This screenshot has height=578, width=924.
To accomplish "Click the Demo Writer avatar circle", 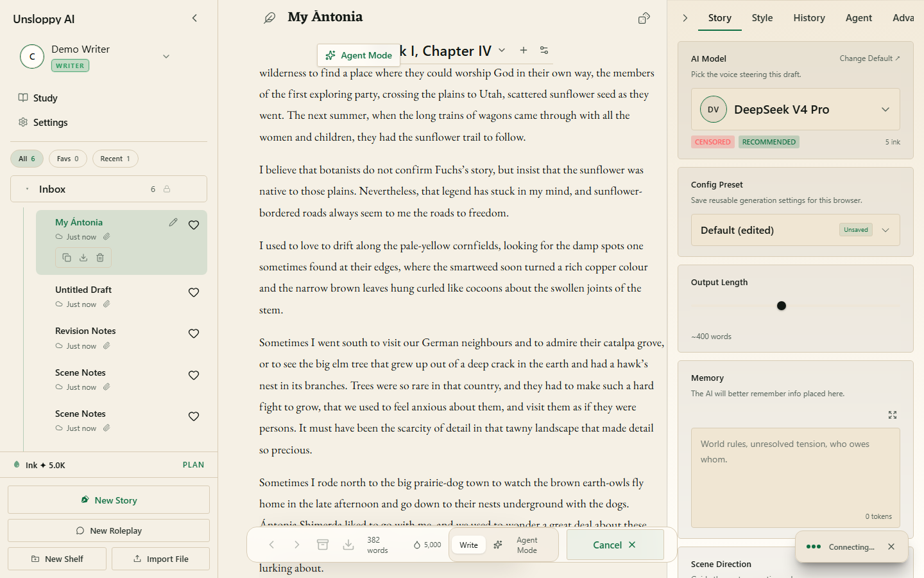I will (x=32, y=57).
